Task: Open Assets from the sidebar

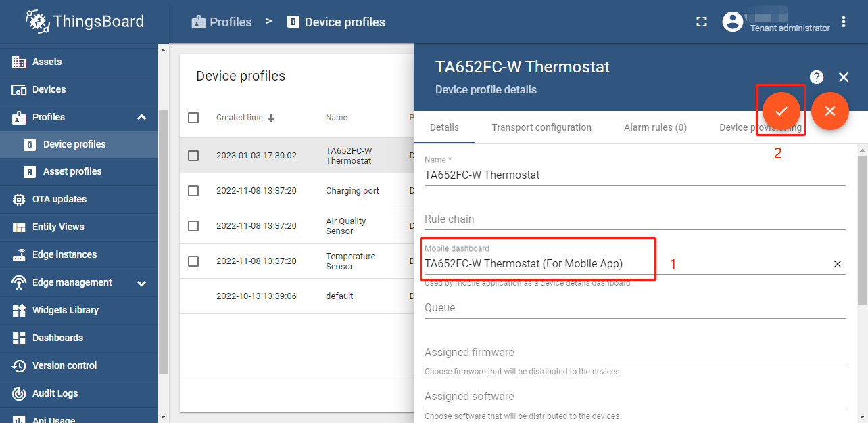Action: click(x=78, y=62)
